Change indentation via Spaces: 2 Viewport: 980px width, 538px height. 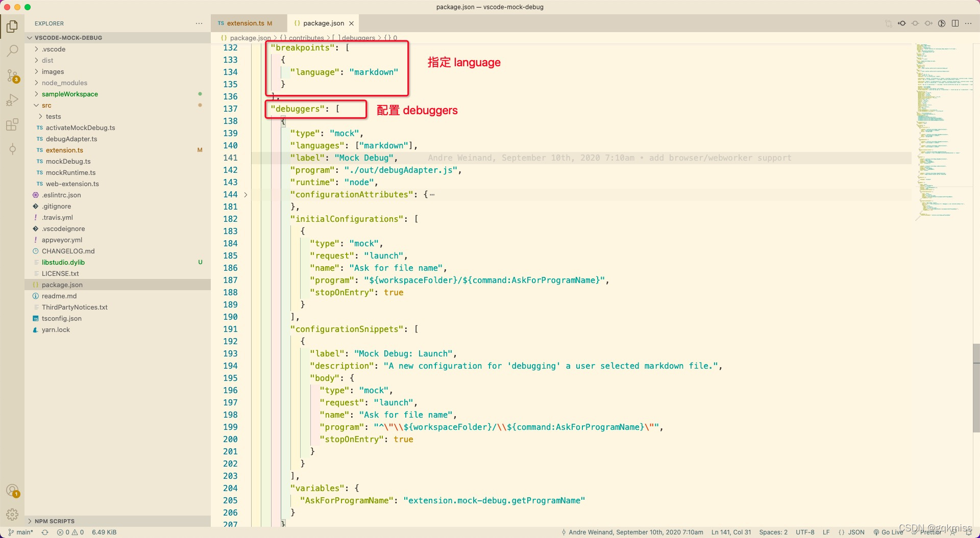(773, 532)
